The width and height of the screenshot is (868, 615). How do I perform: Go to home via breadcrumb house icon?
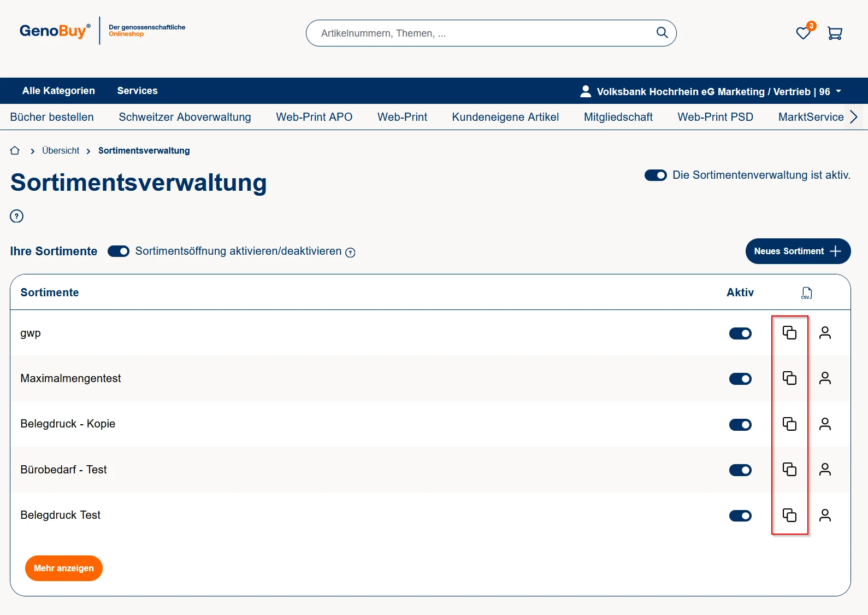click(x=15, y=151)
